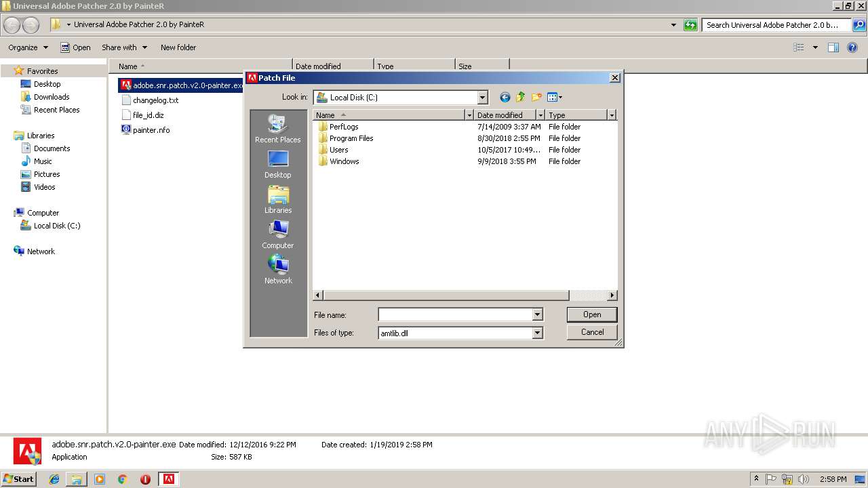
Task: Click New folder in Explorer toolbar
Action: coord(178,47)
